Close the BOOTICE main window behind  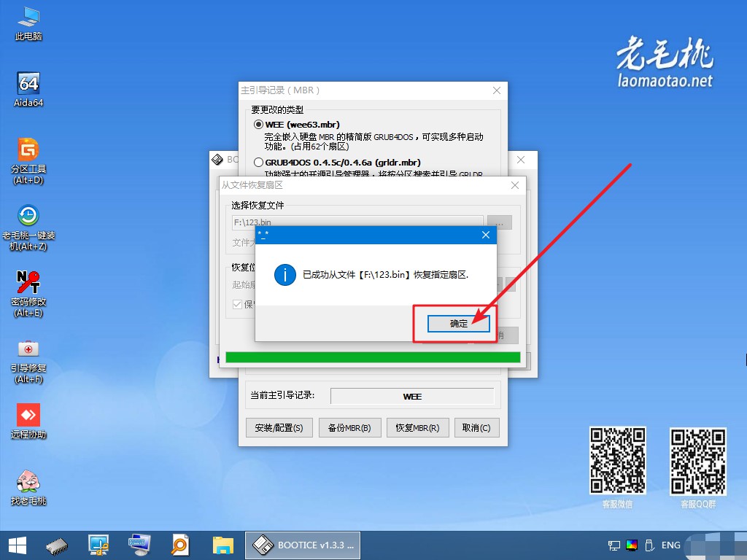pos(521,160)
